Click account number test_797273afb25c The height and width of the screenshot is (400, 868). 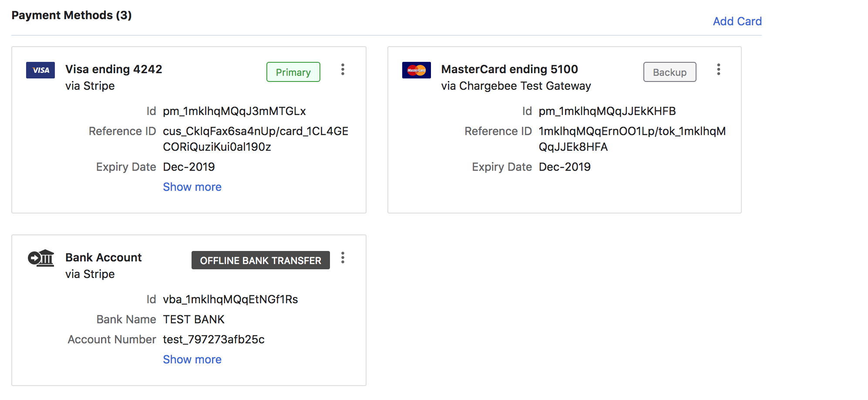click(x=213, y=339)
